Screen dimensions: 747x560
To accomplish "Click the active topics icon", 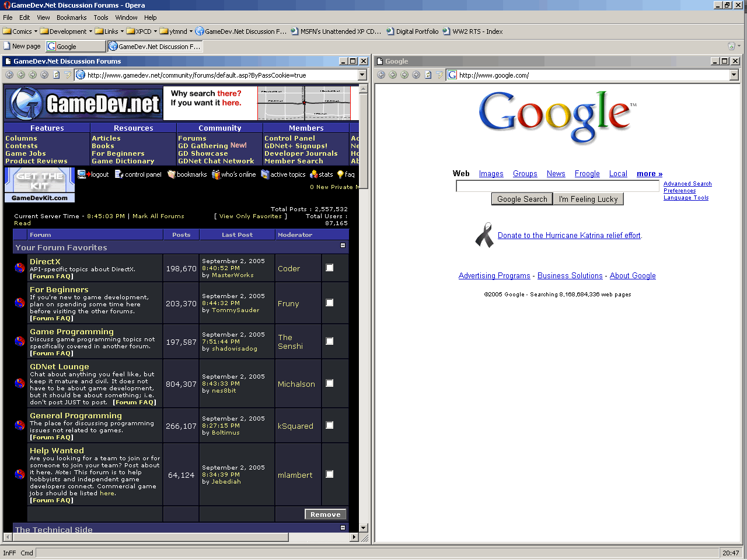I will (264, 174).
